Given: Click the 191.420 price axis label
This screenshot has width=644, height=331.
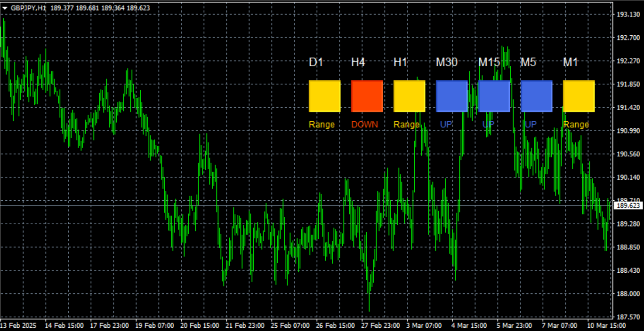Looking at the screenshot, I should tap(628, 108).
